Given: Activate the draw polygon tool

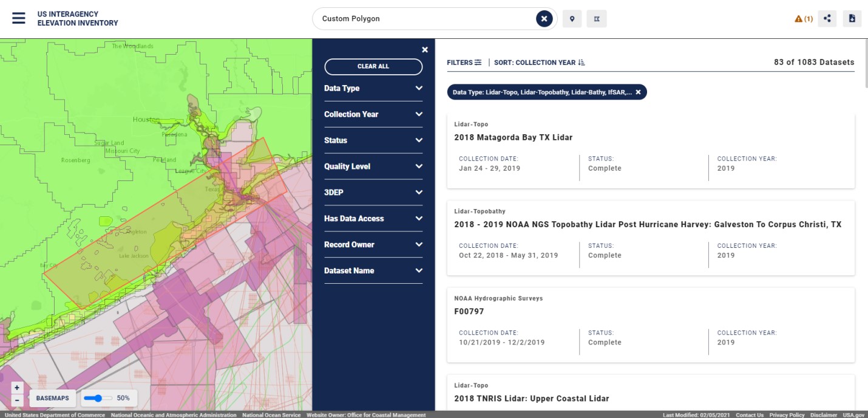Looking at the screenshot, I should pyautogui.click(x=597, y=19).
